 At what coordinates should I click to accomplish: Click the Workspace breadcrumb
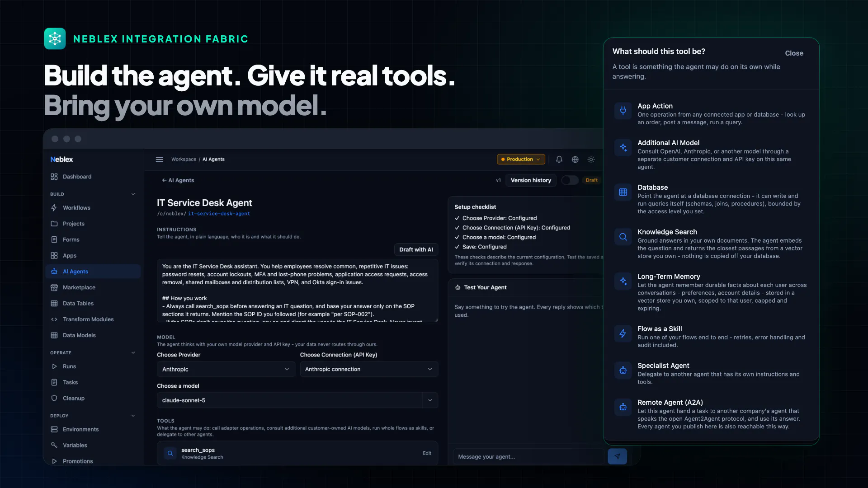[x=184, y=160]
